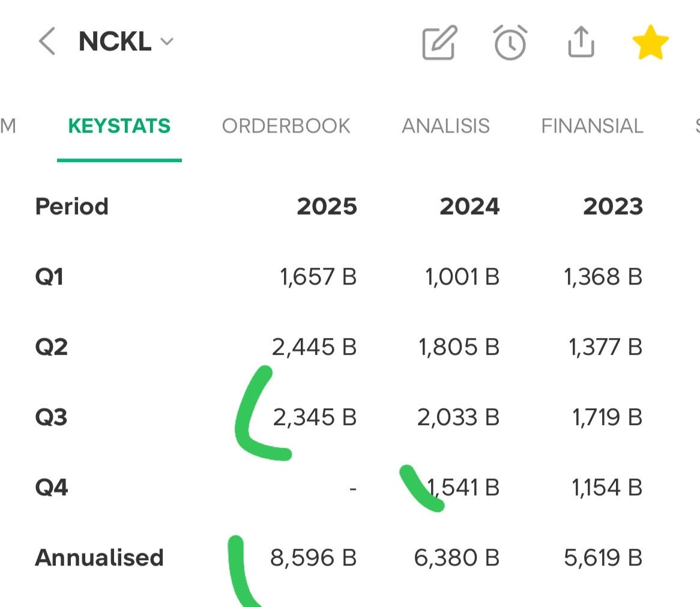Open the ANALISIS tab
The width and height of the screenshot is (700, 607).
click(x=445, y=126)
